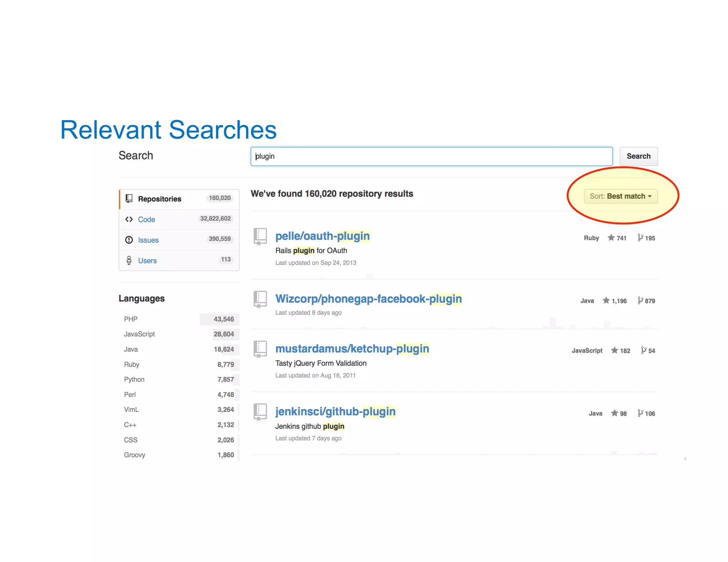
Task: Click the Languages heading
Action: (141, 299)
